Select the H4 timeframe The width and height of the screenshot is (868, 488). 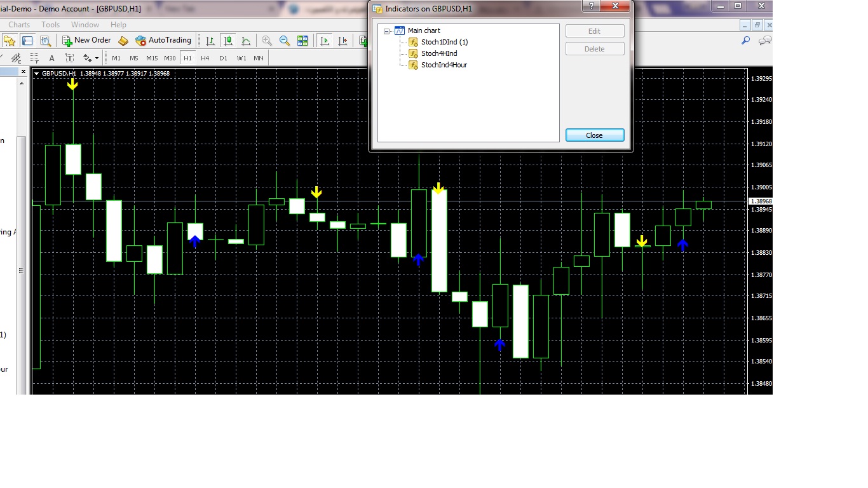click(x=205, y=58)
